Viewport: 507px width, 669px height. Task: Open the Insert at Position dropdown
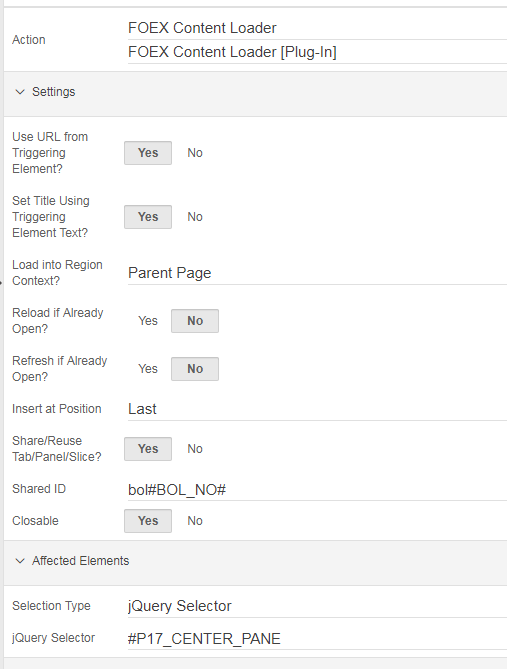(317, 409)
